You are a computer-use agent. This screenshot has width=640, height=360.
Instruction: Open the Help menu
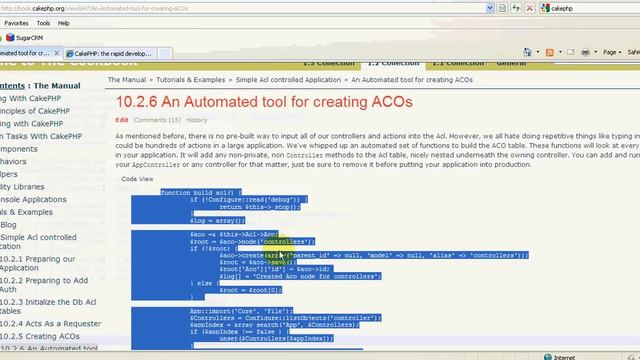coord(64,23)
